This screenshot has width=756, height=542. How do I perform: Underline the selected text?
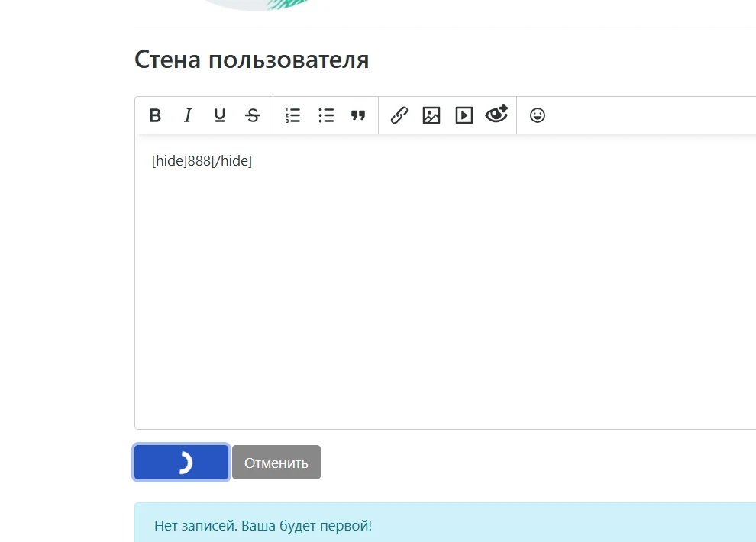(220, 115)
